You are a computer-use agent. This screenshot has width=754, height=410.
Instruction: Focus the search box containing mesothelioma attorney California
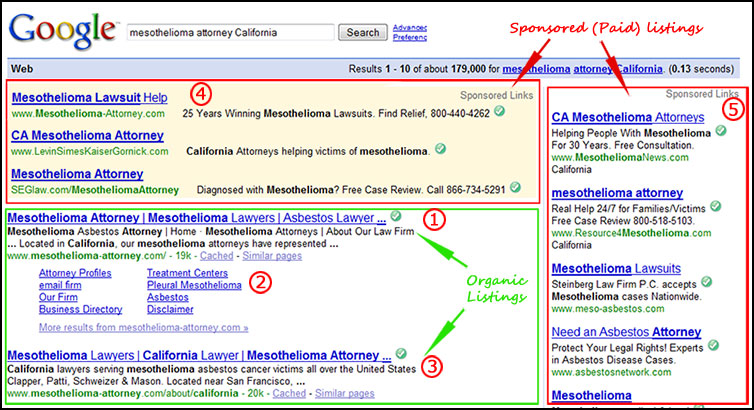tap(230, 32)
